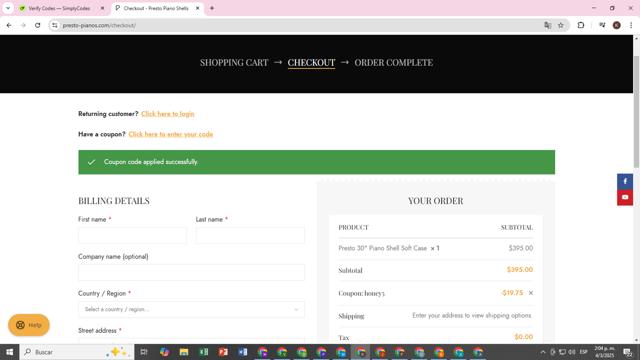
Task: Open the YouTube side icon
Action: click(625, 197)
